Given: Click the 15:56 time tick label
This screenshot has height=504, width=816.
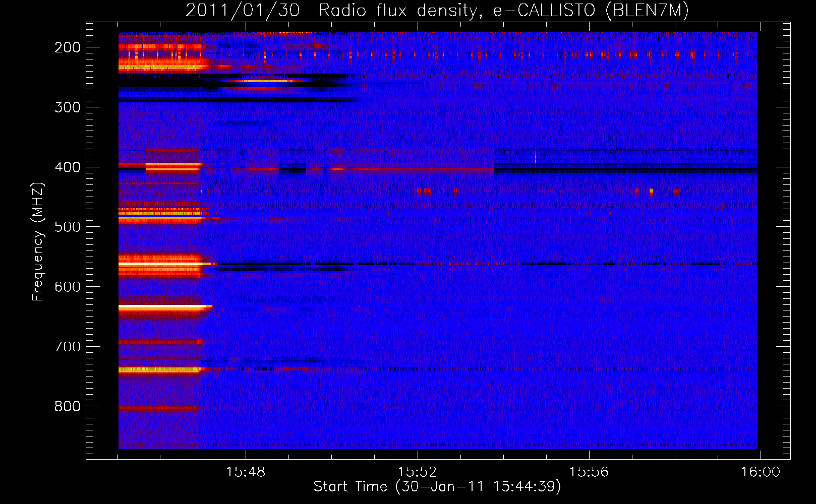Looking at the screenshot, I should tap(589, 472).
